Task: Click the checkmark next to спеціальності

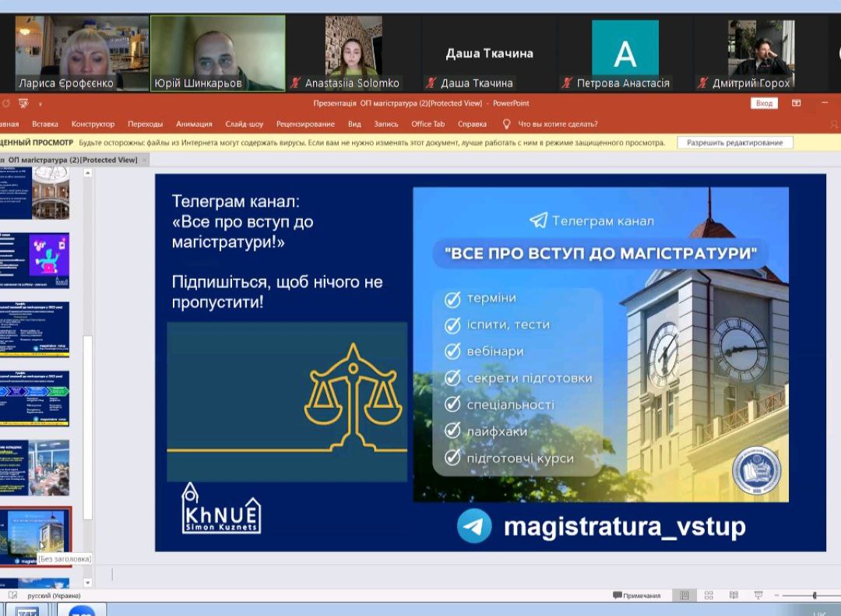Action: point(452,404)
